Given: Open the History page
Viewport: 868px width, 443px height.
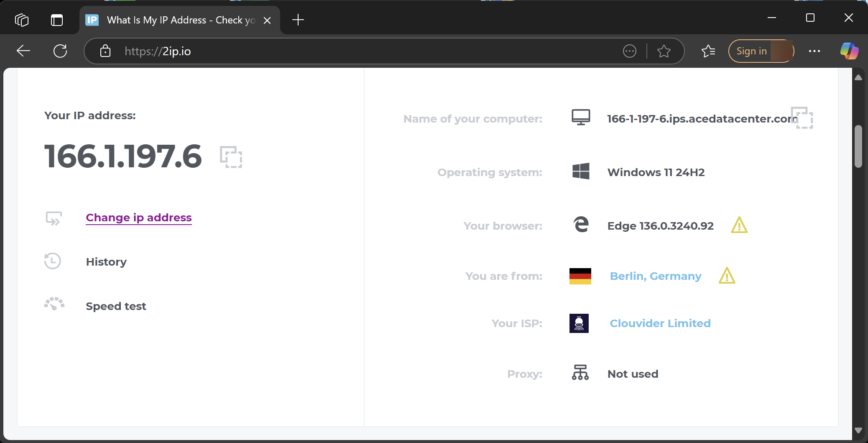Looking at the screenshot, I should (106, 262).
